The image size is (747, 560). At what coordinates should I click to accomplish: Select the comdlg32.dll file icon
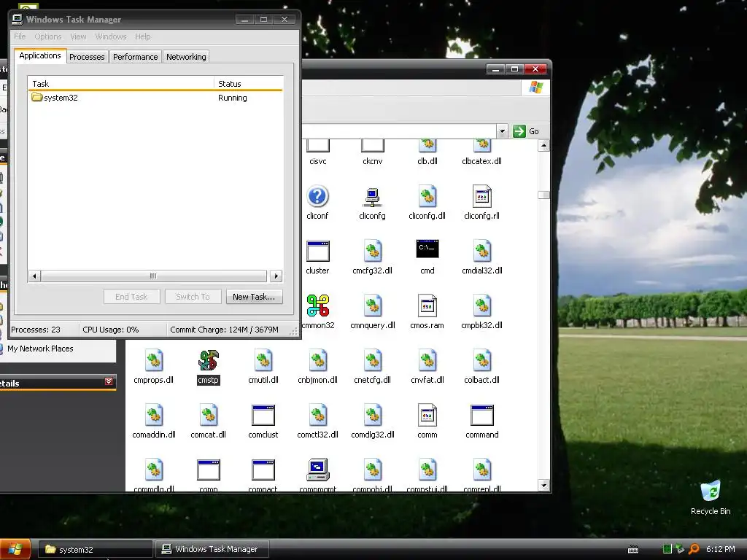373,415
